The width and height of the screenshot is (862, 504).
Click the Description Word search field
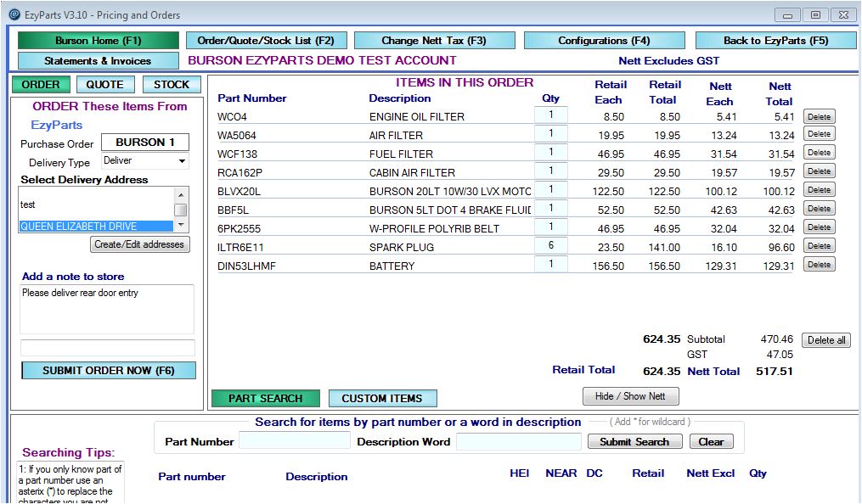[x=518, y=442]
